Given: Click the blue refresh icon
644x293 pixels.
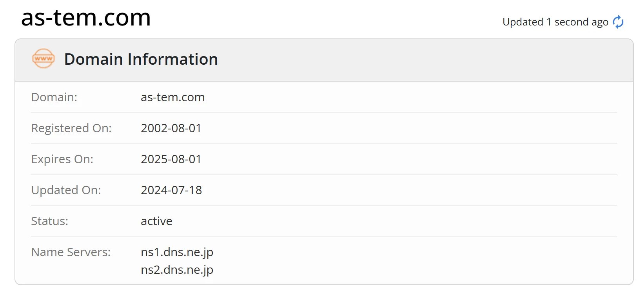Looking at the screenshot, I should coord(618,22).
